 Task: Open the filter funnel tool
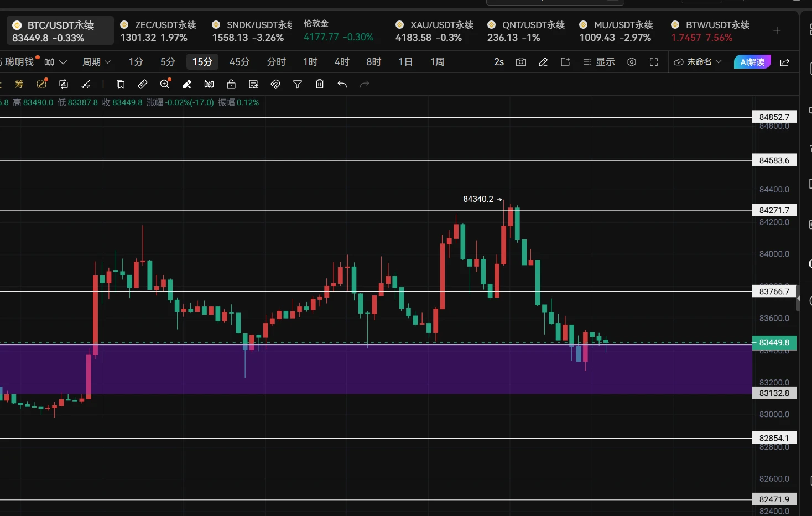point(298,84)
